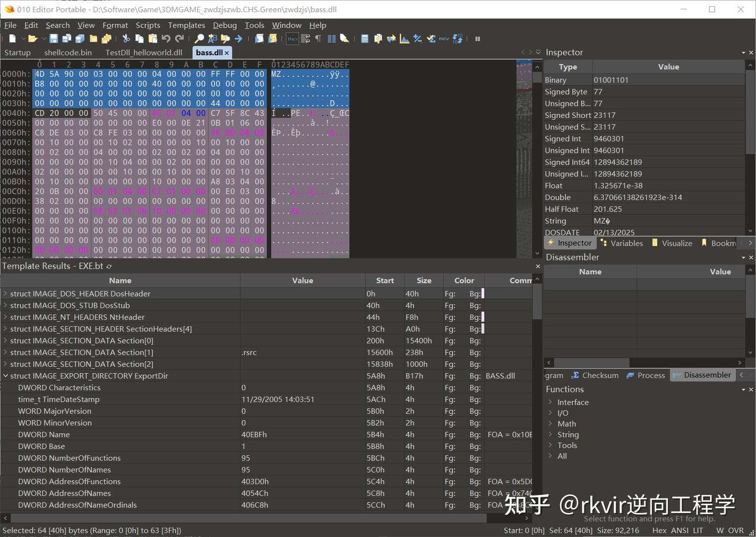The width and height of the screenshot is (756, 537).
Task: Close the bass.dll tab
Action: (x=227, y=53)
